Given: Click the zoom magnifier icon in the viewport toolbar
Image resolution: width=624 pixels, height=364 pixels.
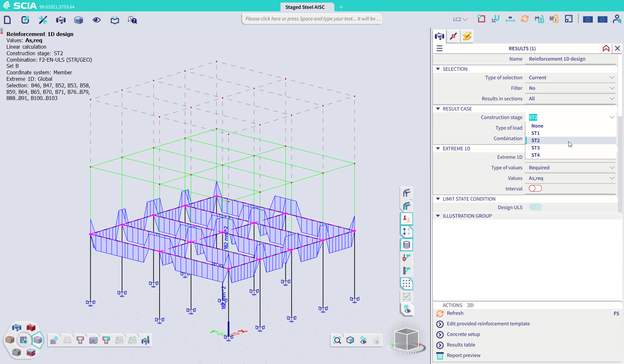Looking at the screenshot, I should 337,340.
